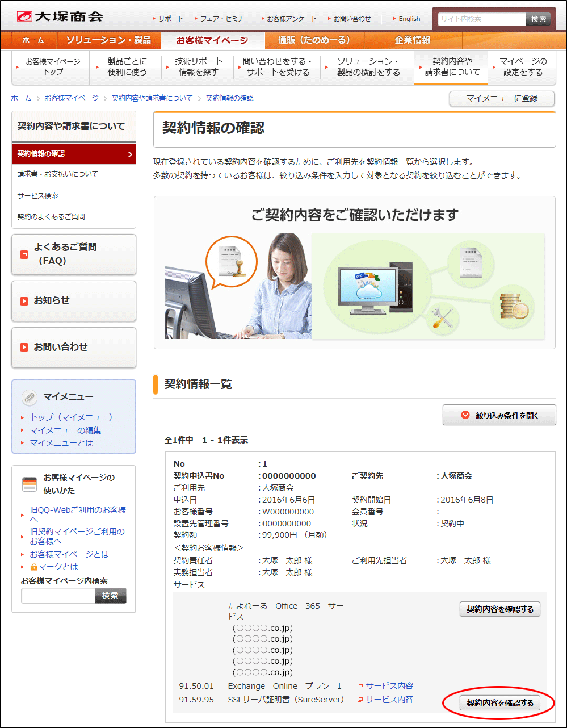Viewport: 567px width, 728px height.
Task: Click the red down-arrow icon on 絞り込み条件を開く
Action: point(465,415)
